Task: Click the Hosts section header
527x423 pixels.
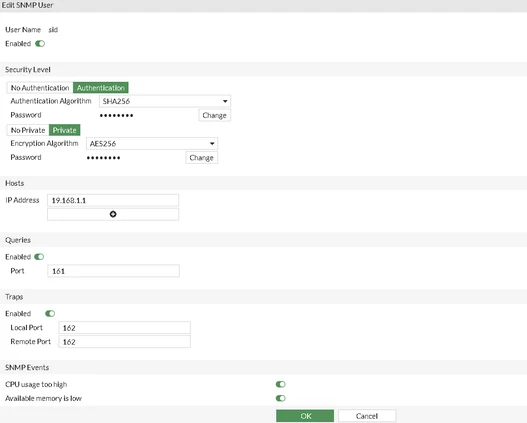Action: click(264, 183)
